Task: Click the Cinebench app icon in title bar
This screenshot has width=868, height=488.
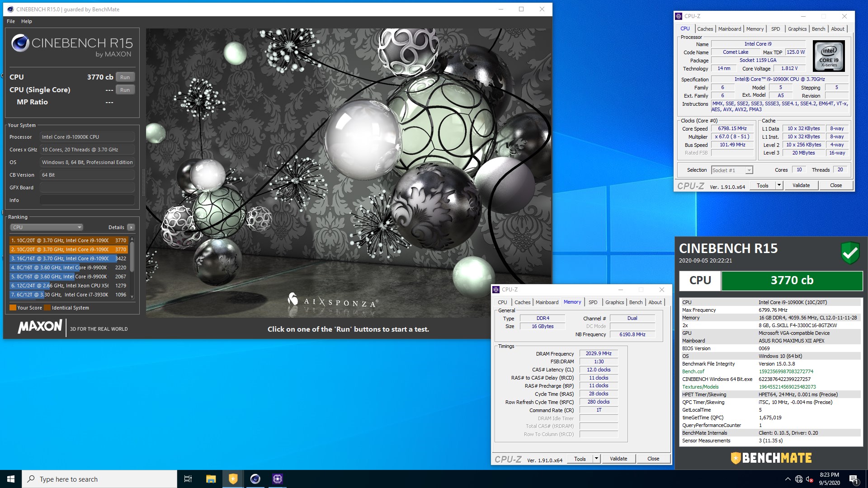Action: click(x=10, y=9)
